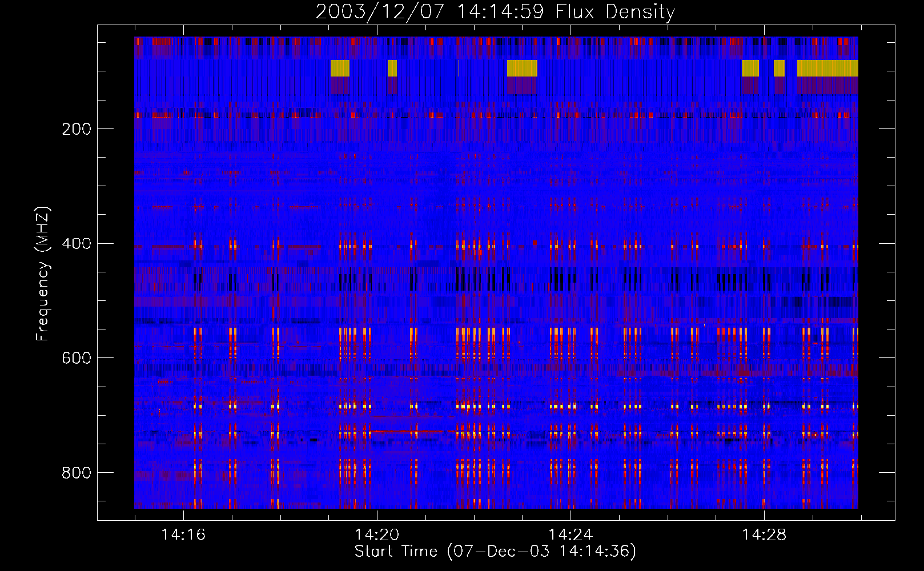This screenshot has height=571, width=924.
Task: Click the plot title '2003/12/07 14:14:59 Flux Density'
Action: (495, 11)
